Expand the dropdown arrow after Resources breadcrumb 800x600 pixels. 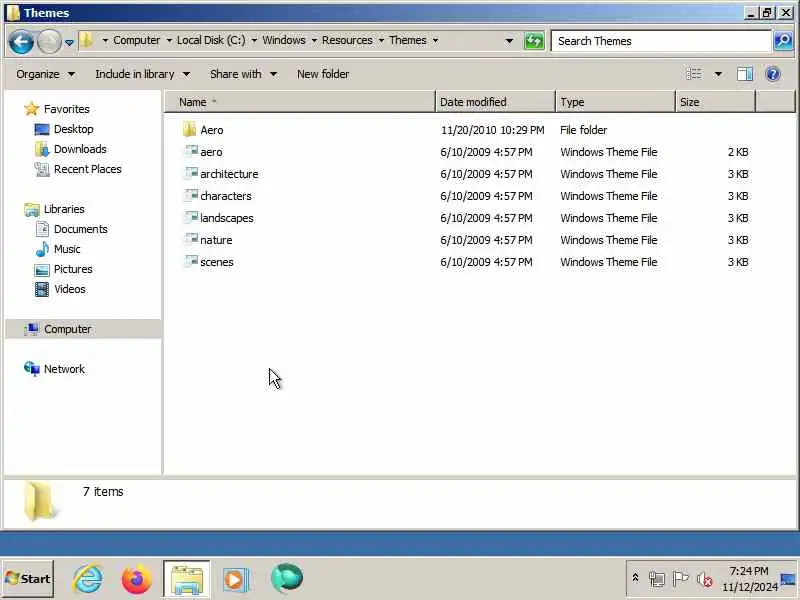[381, 40]
